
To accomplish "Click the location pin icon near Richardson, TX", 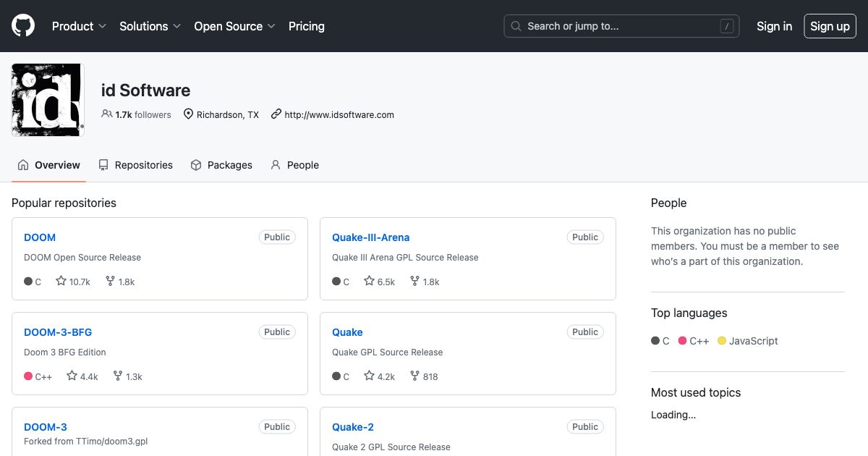I will (x=188, y=114).
